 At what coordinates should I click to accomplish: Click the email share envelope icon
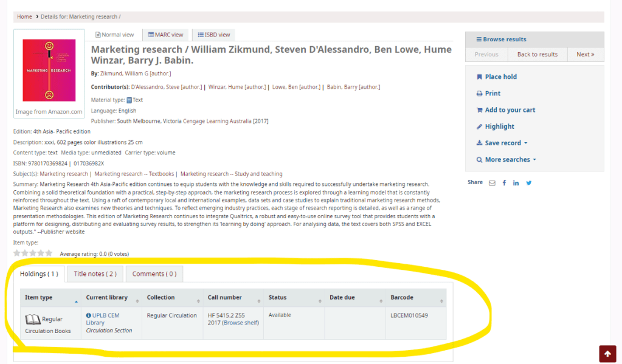pyautogui.click(x=492, y=183)
